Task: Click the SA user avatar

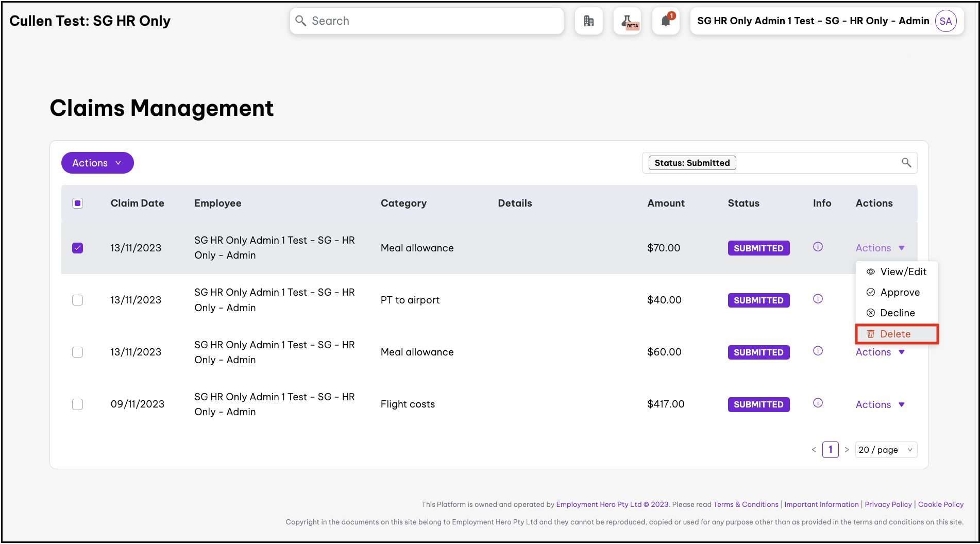Action: coord(945,21)
